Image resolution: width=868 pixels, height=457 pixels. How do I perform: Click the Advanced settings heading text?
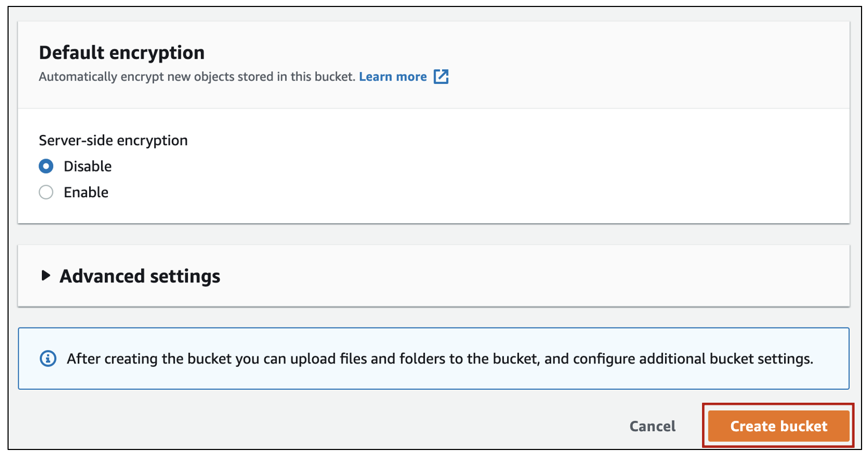point(140,276)
